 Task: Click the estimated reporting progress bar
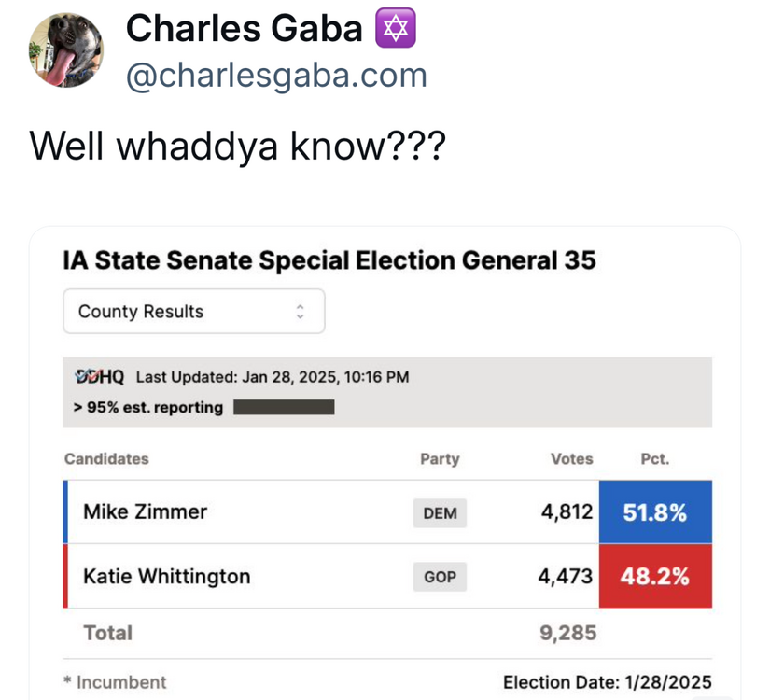tap(284, 407)
